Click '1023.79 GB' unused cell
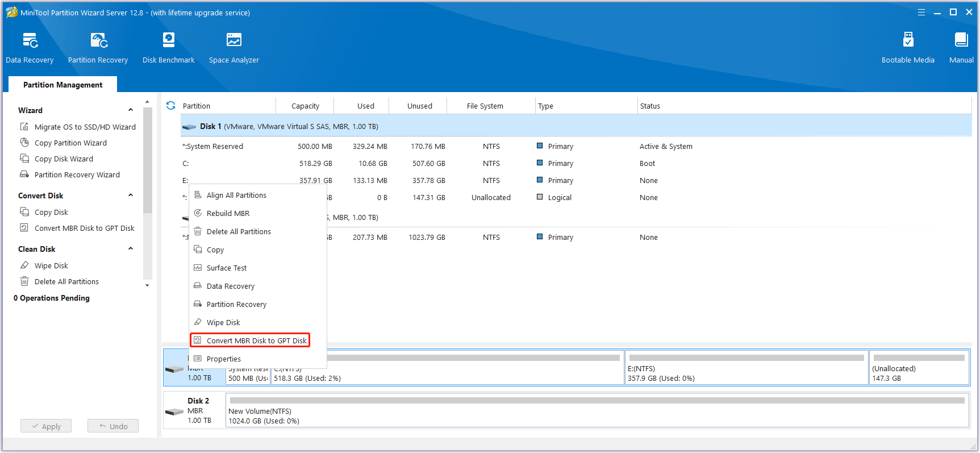The width and height of the screenshot is (980, 453). coord(427,237)
